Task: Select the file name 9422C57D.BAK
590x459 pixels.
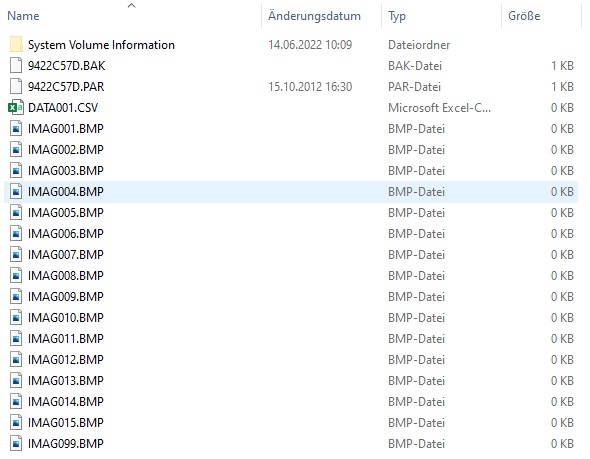Action: (x=67, y=66)
